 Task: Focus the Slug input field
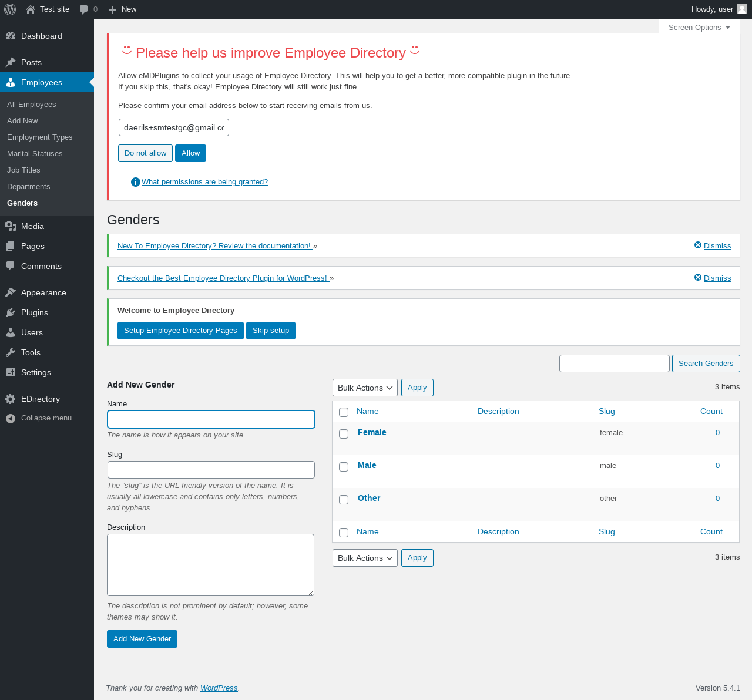point(211,470)
